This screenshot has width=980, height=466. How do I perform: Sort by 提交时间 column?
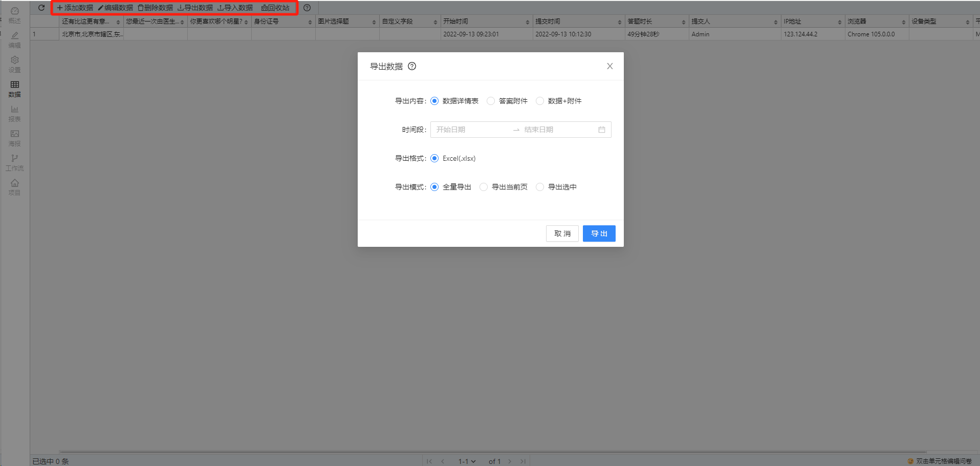click(x=619, y=22)
